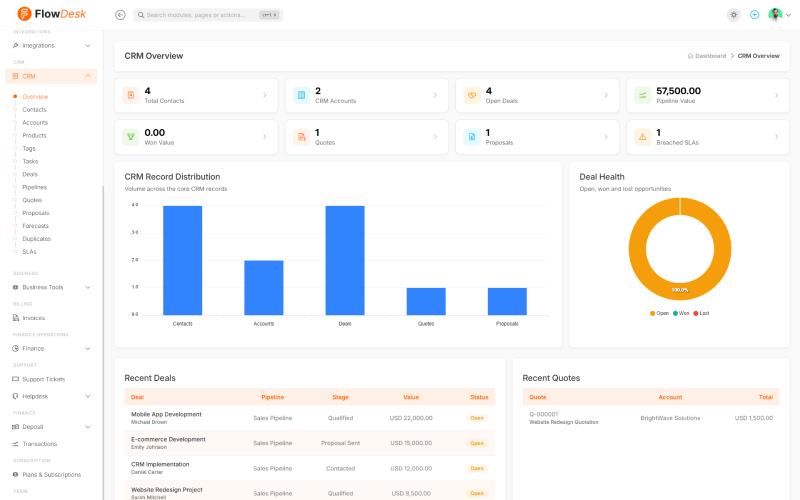Image resolution: width=800 pixels, height=500 pixels.
Task: Click Dashboard breadcrumb link
Action: [x=707, y=56]
